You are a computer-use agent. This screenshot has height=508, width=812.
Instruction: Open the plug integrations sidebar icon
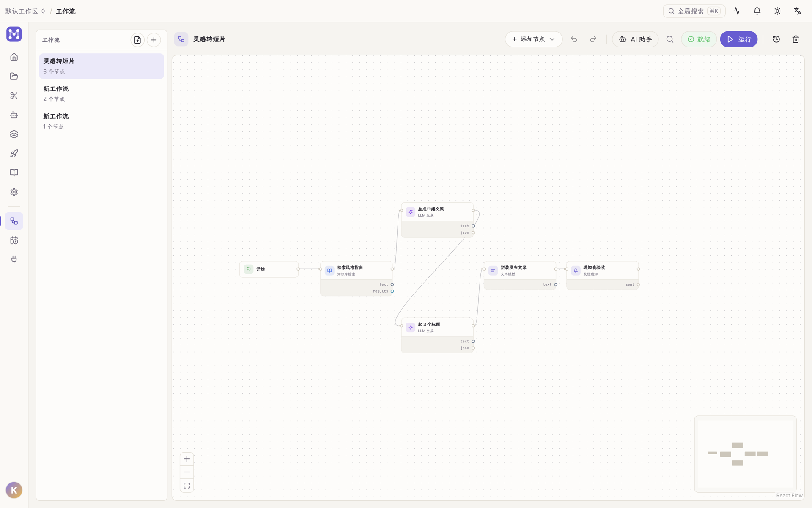click(x=14, y=260)
